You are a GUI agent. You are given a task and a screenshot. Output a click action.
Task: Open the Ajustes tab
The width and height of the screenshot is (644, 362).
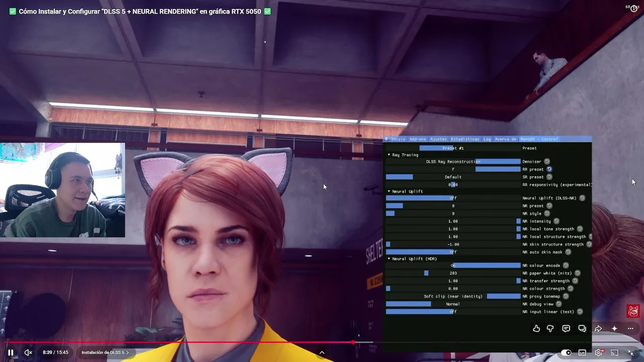click(438, 139)
